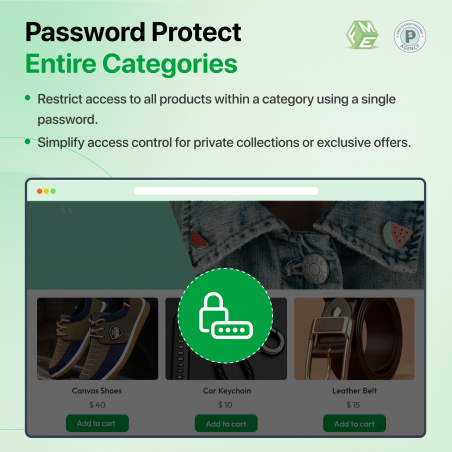Add Leather Belt to cart
Screen dimensions: 452x452
[x=354, y=423]
